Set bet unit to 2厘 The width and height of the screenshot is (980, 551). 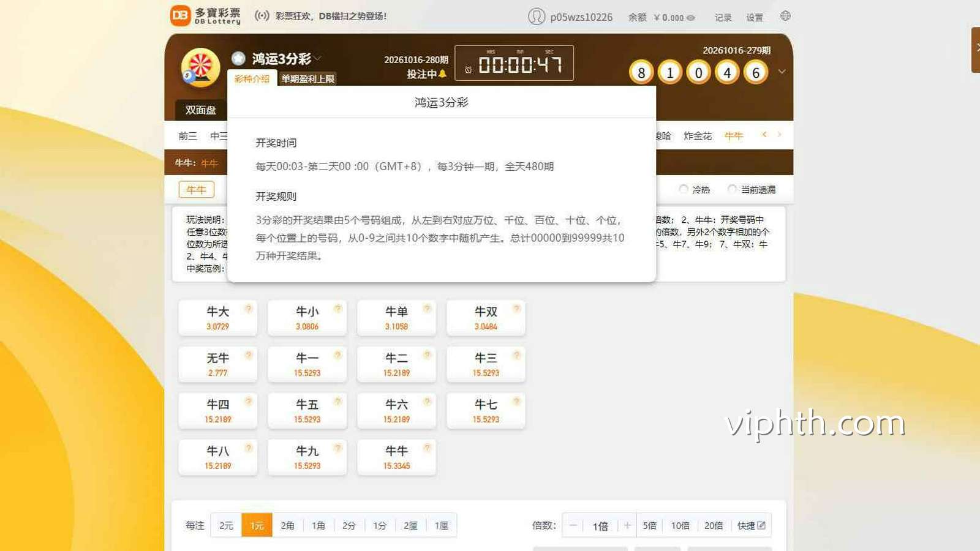(410, 525)
